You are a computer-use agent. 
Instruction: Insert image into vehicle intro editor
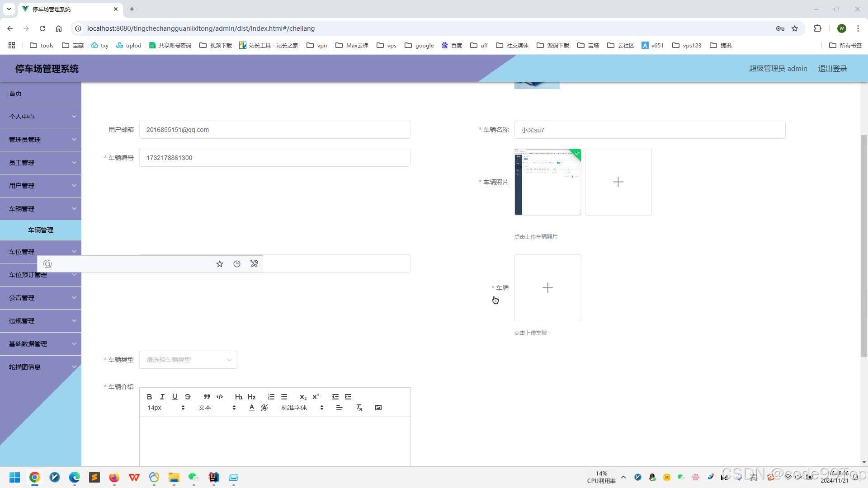click(378, 408)
